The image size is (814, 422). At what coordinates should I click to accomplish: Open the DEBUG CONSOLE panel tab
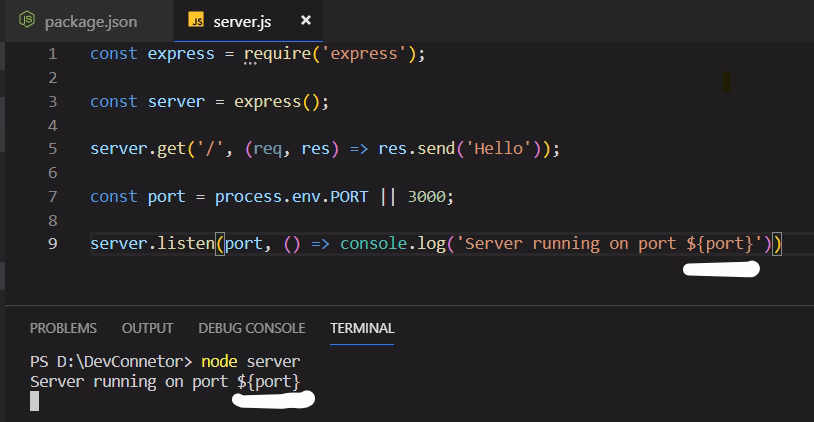[x=252, y=329]
